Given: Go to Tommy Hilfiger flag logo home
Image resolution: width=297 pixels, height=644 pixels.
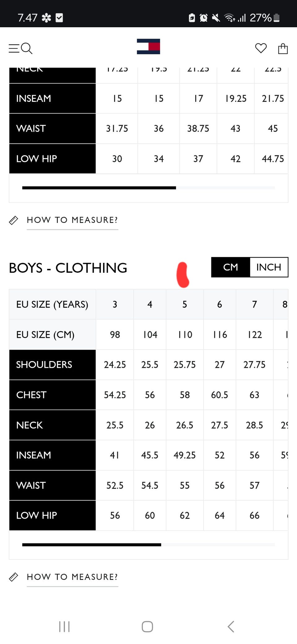Looking at the screenshot, I should coord(148,46).
